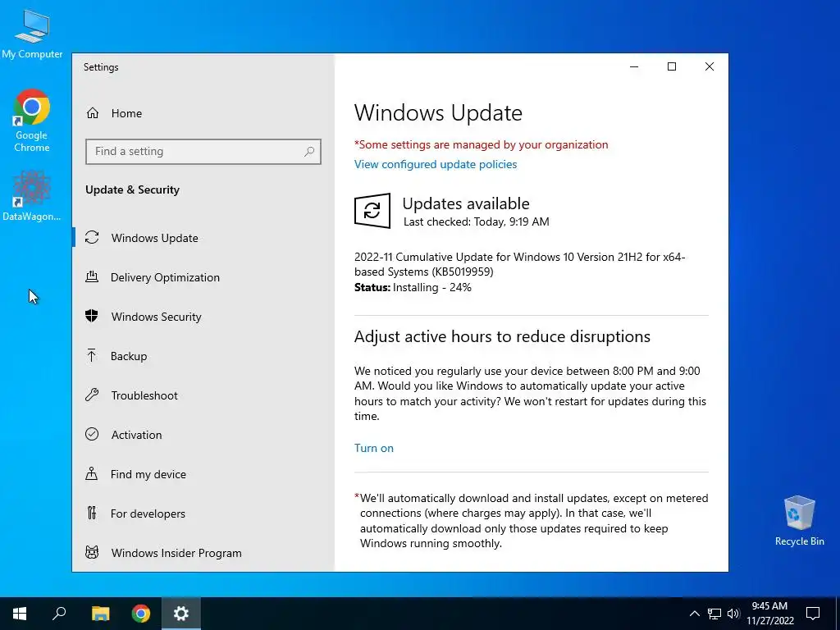Launch Chrome from the taskbar
This screenshot has width=840, height=630.
click(141, 614)
